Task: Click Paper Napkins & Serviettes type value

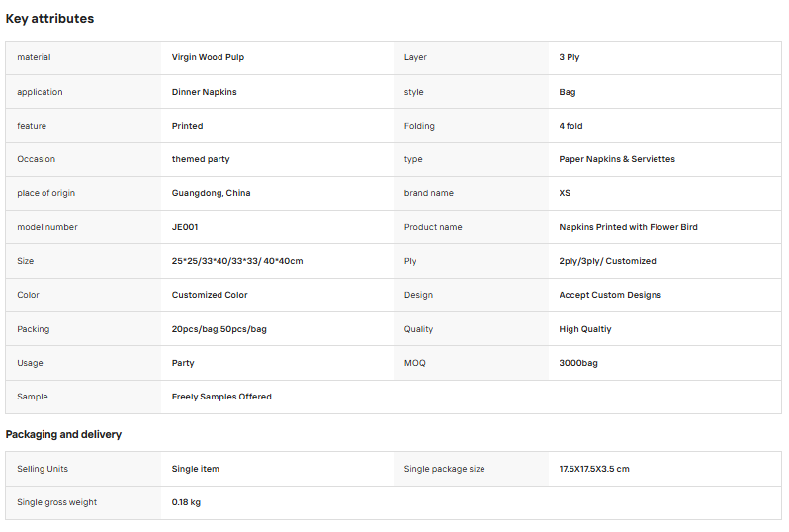Action: pyautogui.click(x=617, y=159)
